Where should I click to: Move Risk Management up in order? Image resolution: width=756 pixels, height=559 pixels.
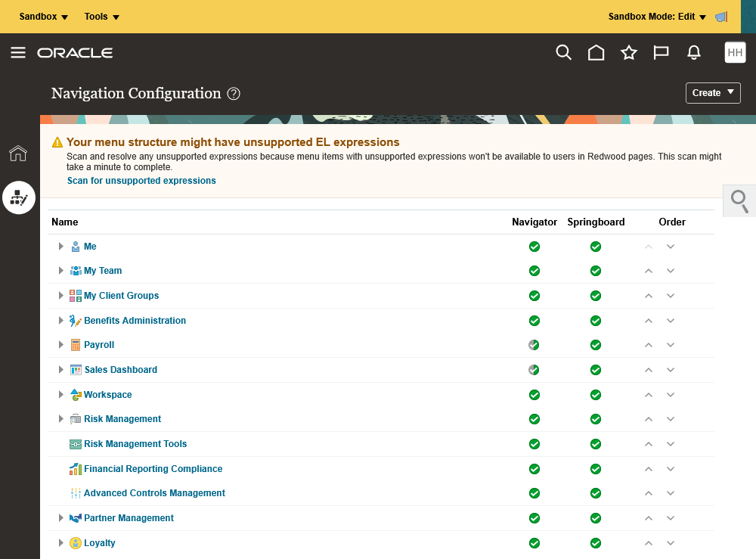tap(649, 419)
